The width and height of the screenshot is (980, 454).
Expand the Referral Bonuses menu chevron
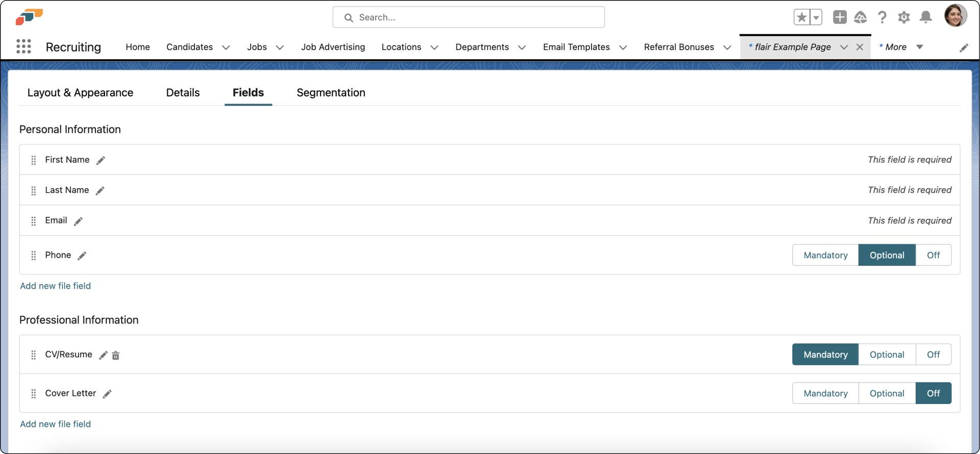tap(727, 47)
